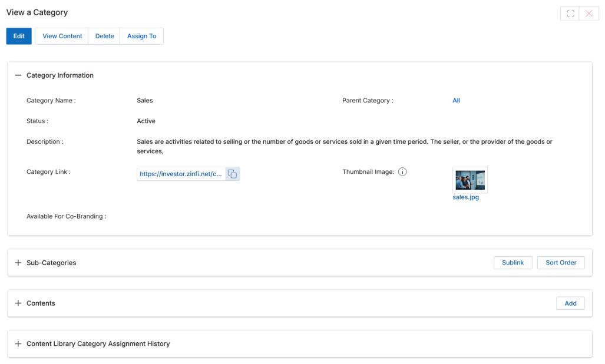
Task: Click the Sub-Categories heading text
Action: (x=51, y=263)
